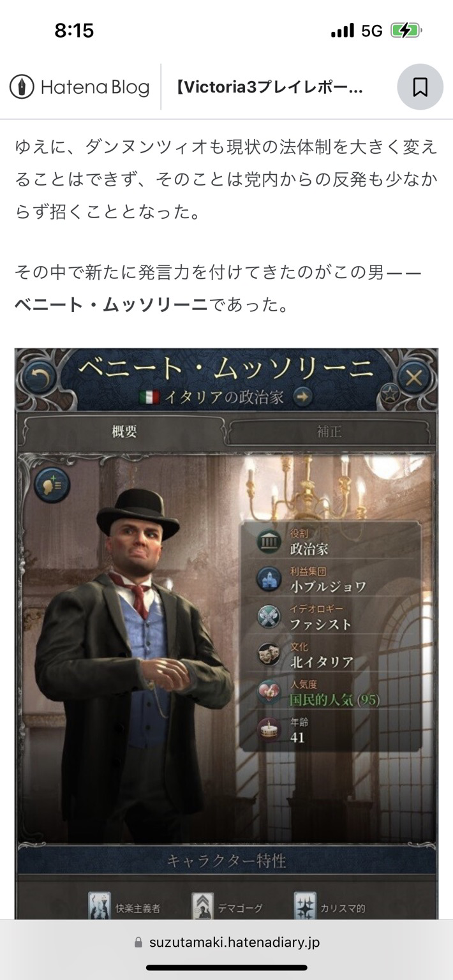The width and height of the screenshot is (453, 980).
Task: Select the 快楽主義者 trait icon
Action: (99, 906)
